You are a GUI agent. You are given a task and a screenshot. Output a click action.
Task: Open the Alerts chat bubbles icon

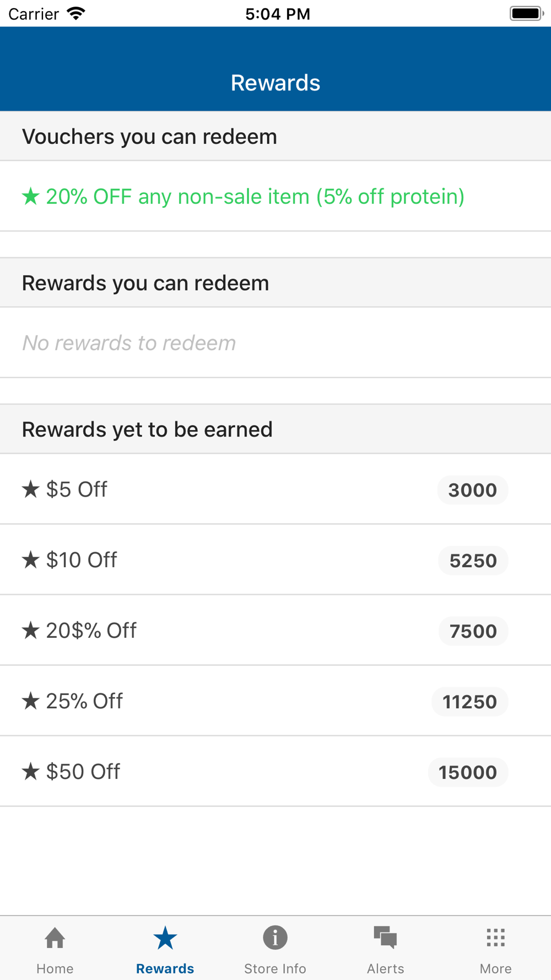[385, 938]
